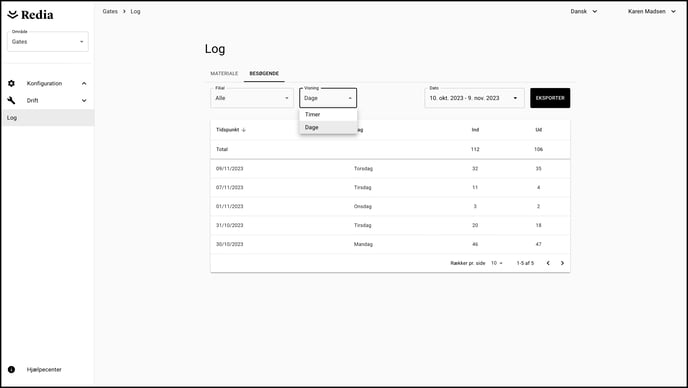Open the Område Gates dropdown
Viewport: 688px width, 388px height.
[48, 42]
